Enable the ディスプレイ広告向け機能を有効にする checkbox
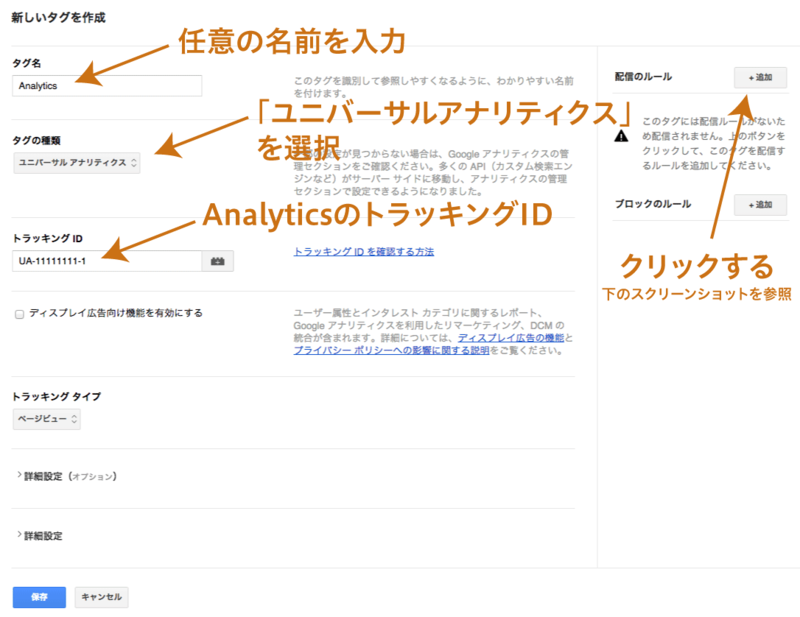This screenshot has width=800, height=617. 19,314
